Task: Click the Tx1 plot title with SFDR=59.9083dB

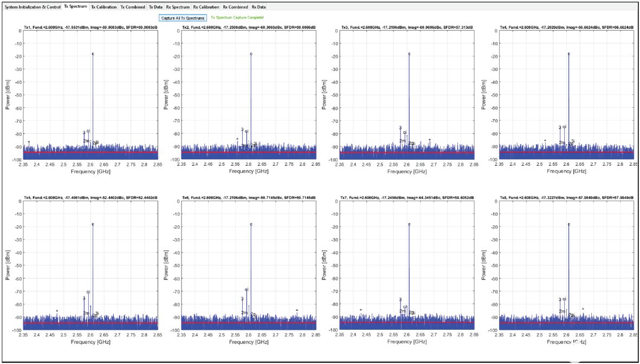Action: [x=90, y=27]
